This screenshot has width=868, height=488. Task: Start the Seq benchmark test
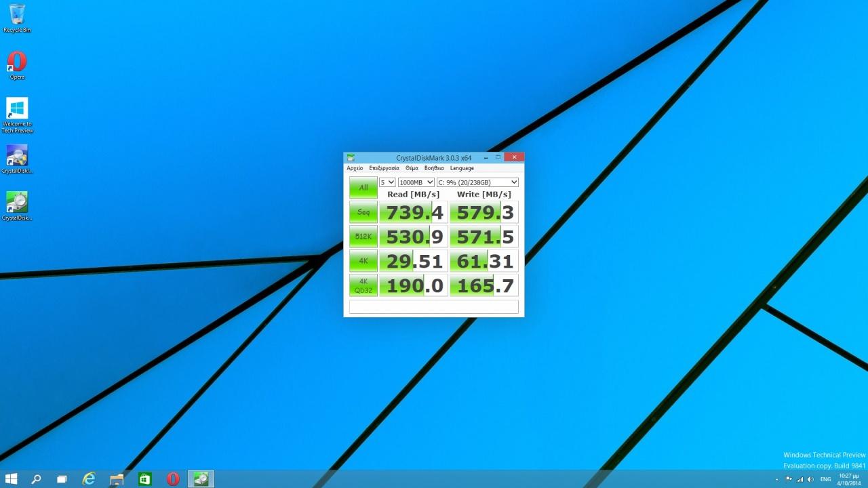click(363, 212)
